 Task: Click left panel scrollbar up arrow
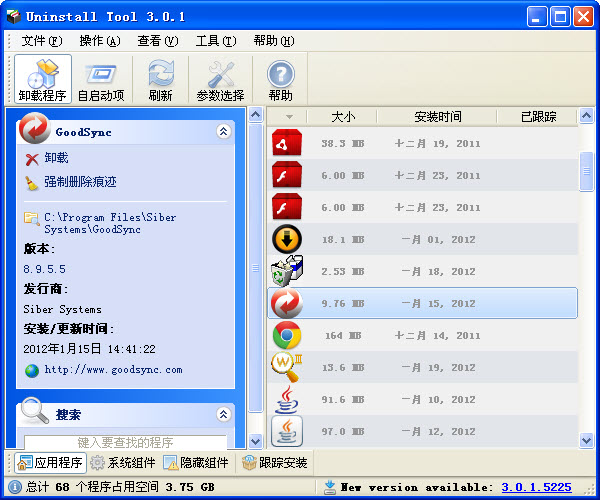[255, 114]
